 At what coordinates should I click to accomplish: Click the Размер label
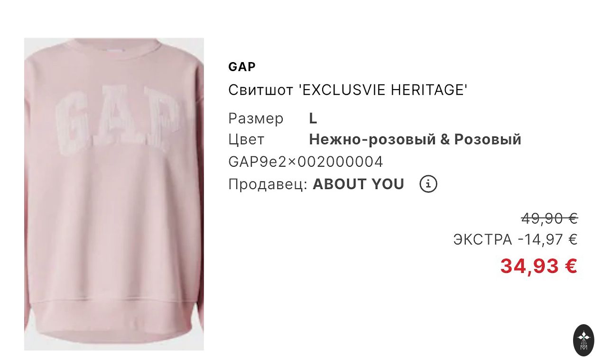coord(256,118)
